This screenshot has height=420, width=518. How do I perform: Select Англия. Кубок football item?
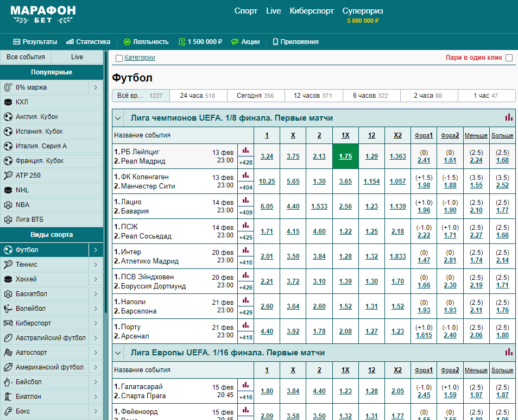coord(52,117)
